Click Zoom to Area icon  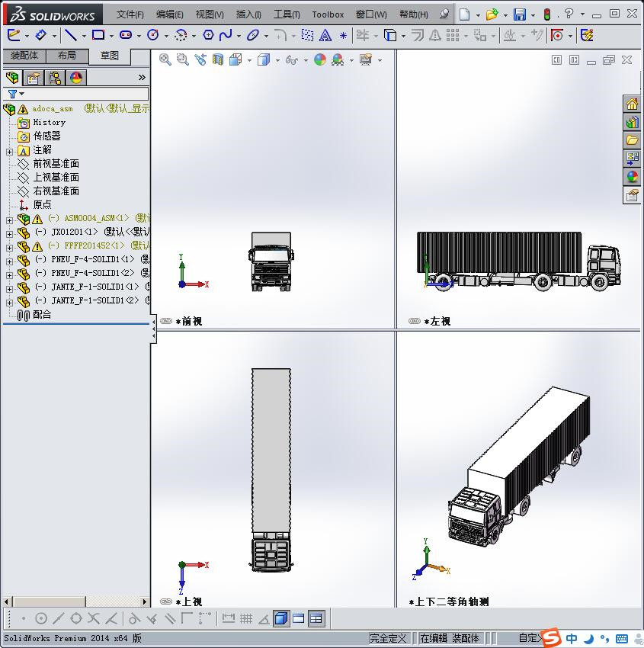(183, 60)
